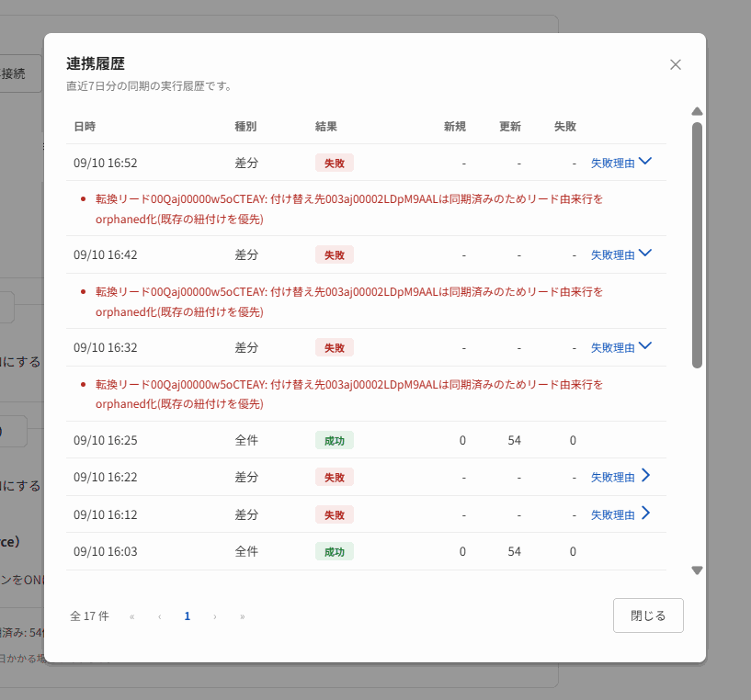
Task: Expand 失敗理由 for the 09/10 16:22 row
Action: pyautogui.click(x=620, y=477)
